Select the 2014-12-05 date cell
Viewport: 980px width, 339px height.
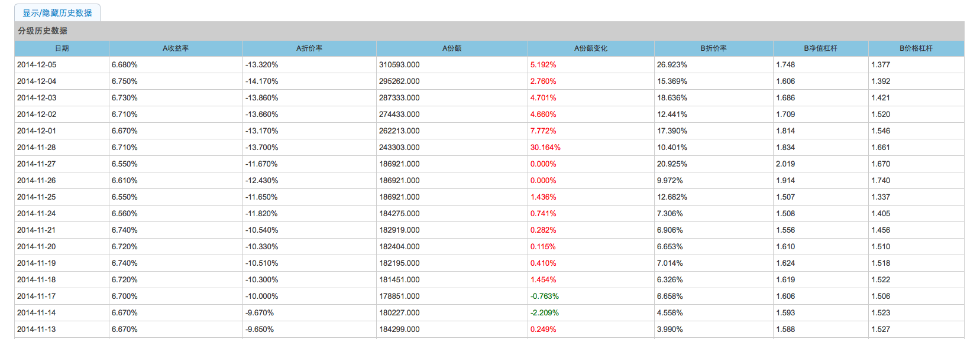[37, 65]
